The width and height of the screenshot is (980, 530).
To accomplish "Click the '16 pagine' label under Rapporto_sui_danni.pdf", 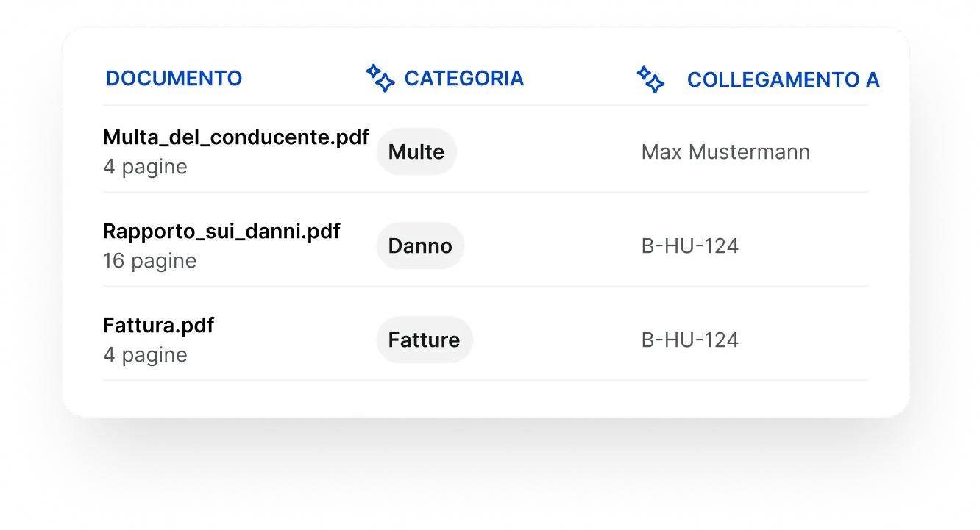I will click(x=149, y=261).
